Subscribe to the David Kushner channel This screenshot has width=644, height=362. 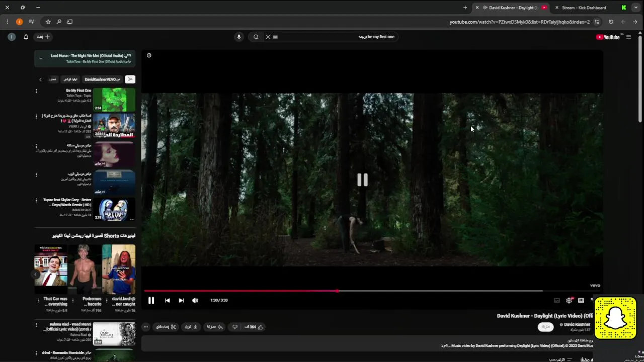[545, 327]
